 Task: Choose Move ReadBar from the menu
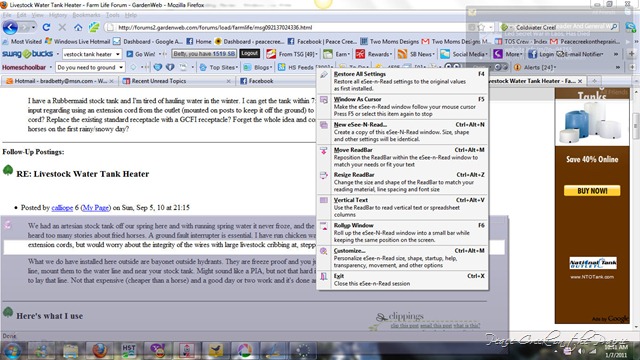(402, 157)
